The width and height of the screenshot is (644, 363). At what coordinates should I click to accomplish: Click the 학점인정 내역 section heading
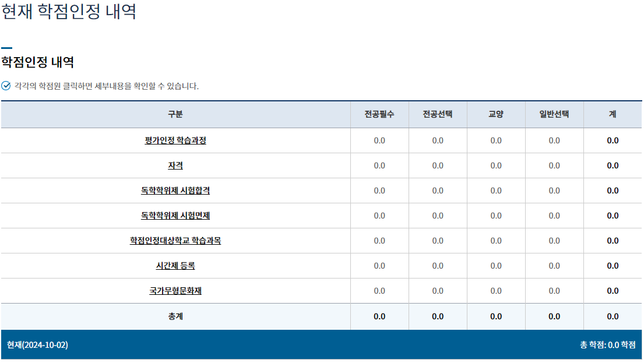[x=38, y=62]
